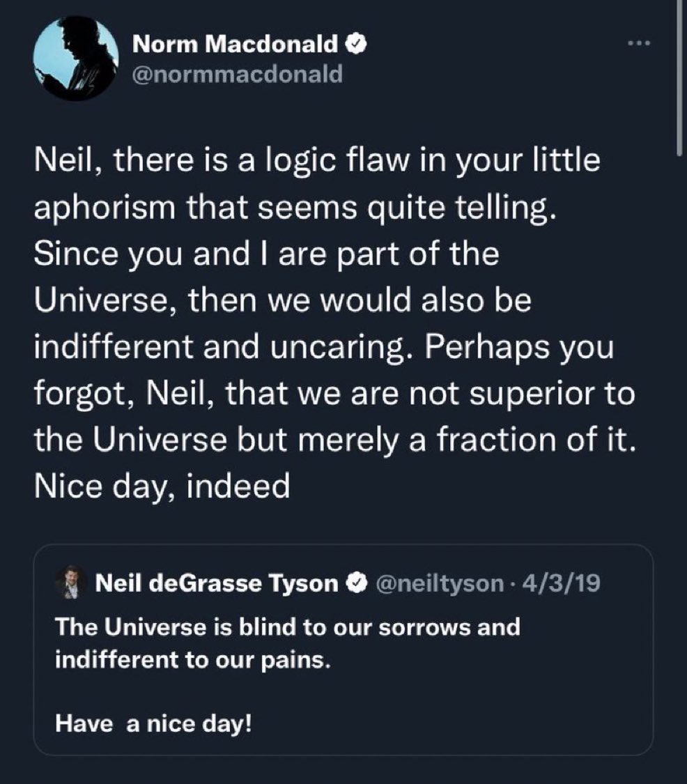
Task: Click the Neil deGrasse Tyson name in quote
Action: pyautogui.click(x=216, y=583)
